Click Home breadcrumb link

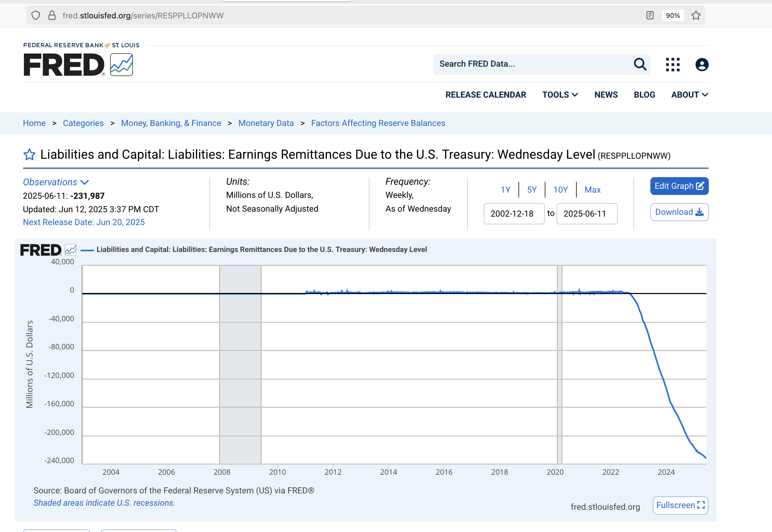point(34,123)
